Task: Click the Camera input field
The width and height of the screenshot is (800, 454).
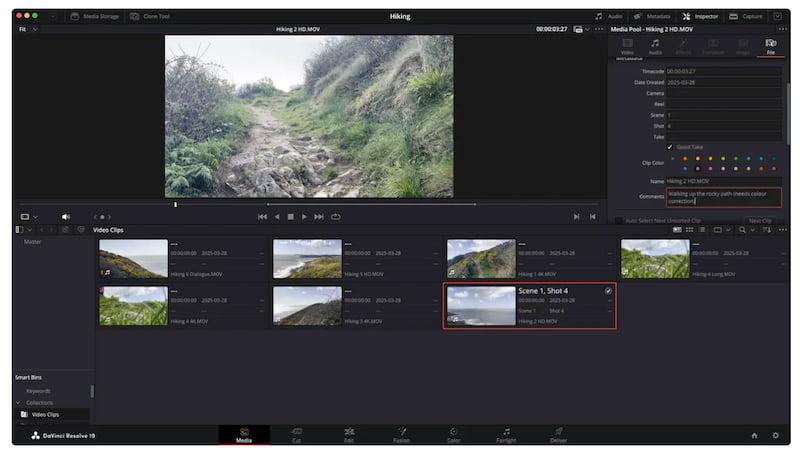Action: (x=723, y=93)
